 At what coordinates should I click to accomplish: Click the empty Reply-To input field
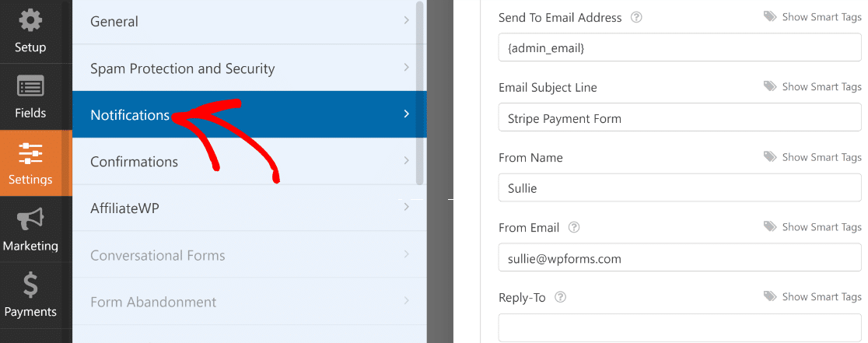tap(680, 327)
